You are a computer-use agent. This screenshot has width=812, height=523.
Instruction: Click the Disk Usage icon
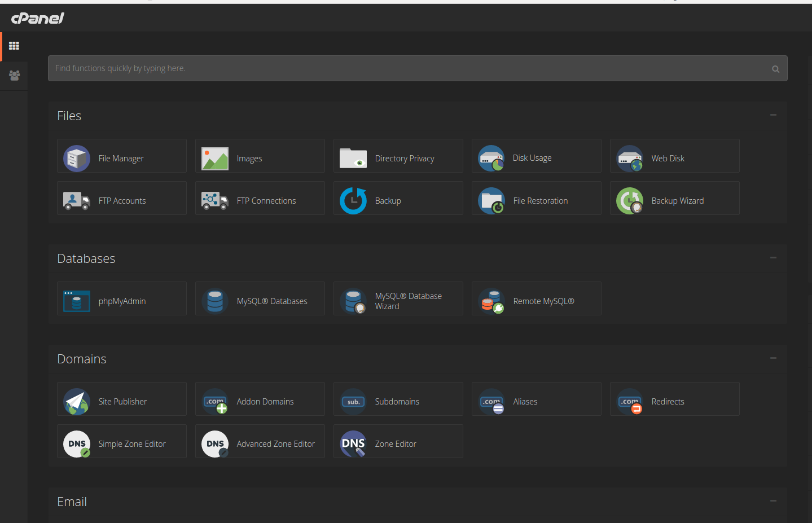491,159
